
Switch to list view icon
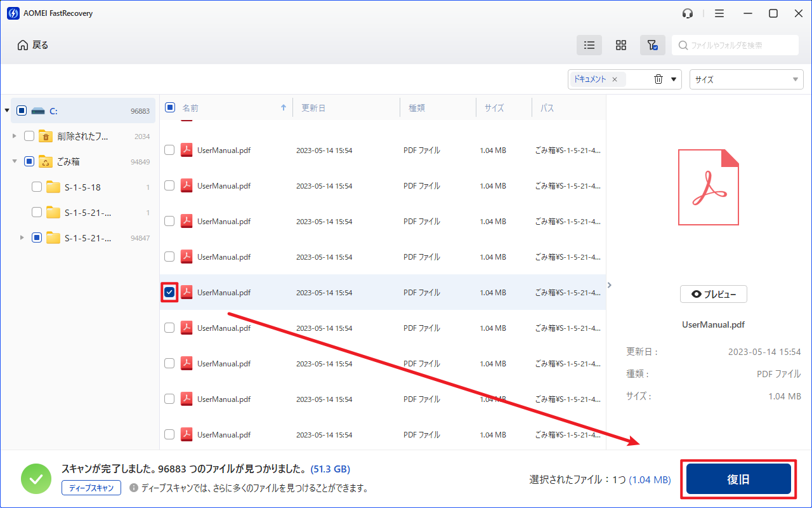coord(589,45)
